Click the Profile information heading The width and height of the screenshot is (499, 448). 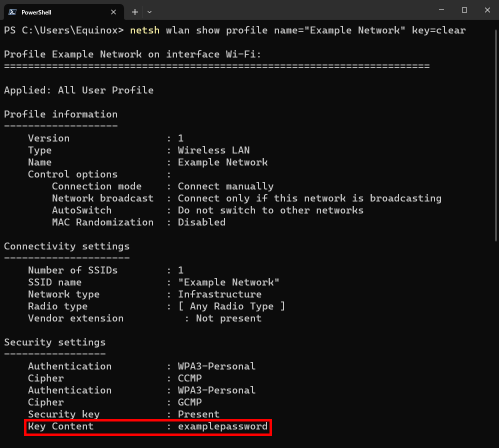(x=60, y=114)
